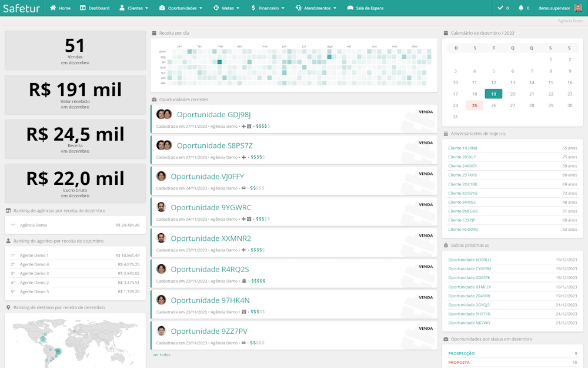Click the Home icon in navbar

(x=54, y=8)
